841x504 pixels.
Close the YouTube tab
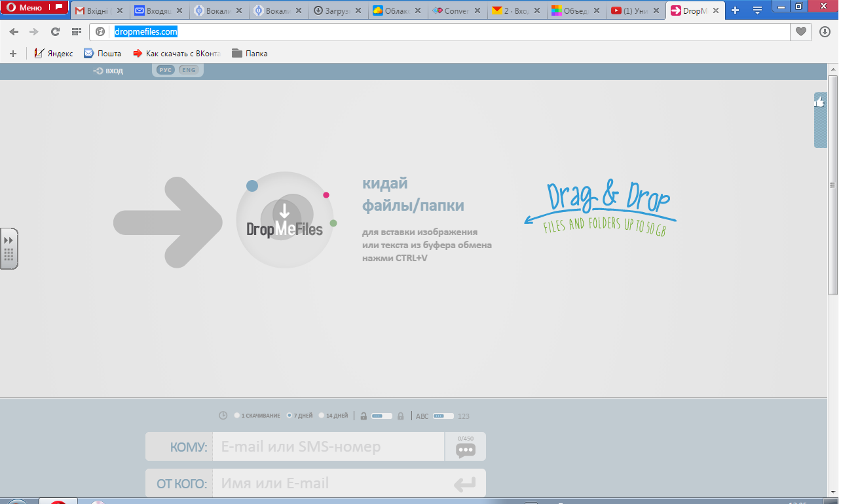point(656,10)
